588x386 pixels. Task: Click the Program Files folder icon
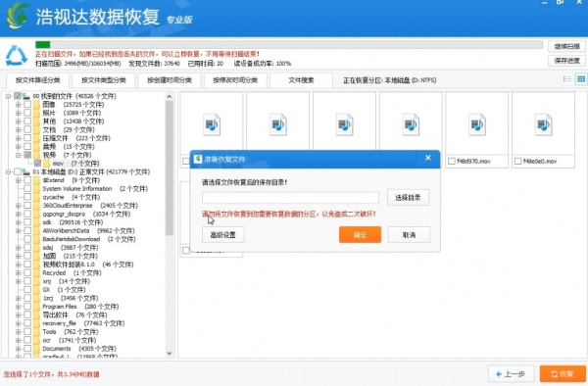pos(36,307)
